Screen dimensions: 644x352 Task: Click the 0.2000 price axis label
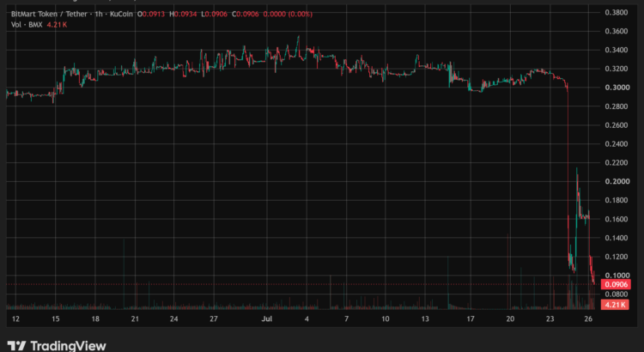616,181
